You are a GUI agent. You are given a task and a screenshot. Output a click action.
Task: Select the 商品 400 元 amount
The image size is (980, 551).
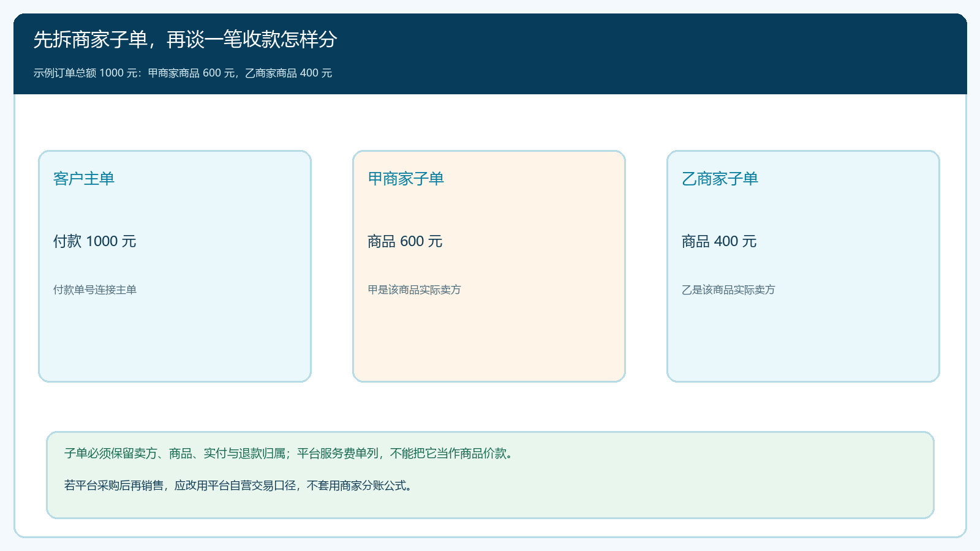click(719, 241)
